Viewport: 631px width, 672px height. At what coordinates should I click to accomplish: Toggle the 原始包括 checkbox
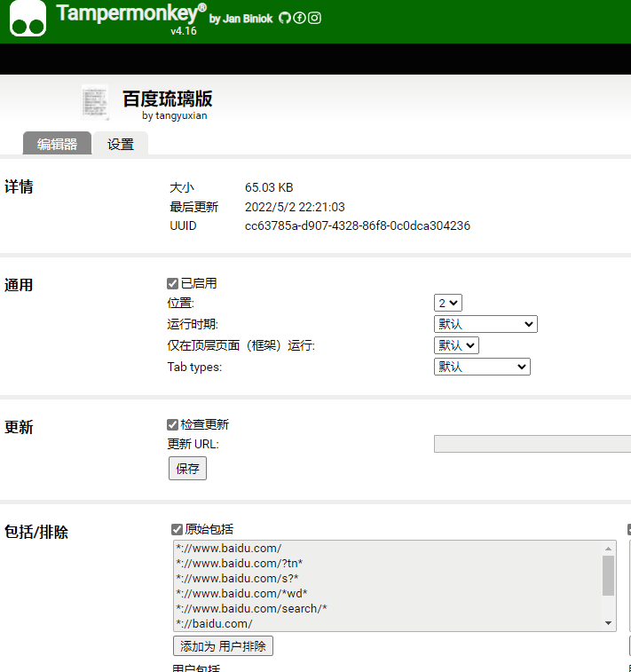[177, 530]
